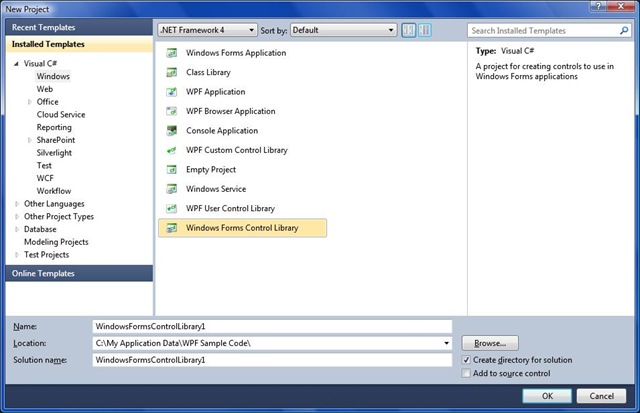This screenshot has width=640, height=413.
Task: Click the search magnifier icon
Action: [x=624, y=30]
